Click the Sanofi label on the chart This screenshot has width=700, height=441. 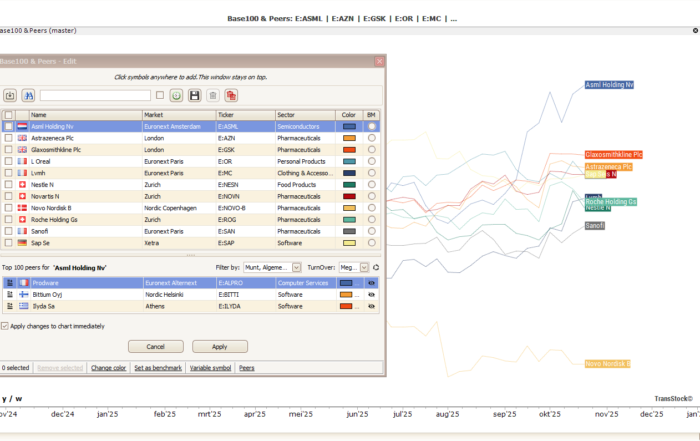coord(595,226)
